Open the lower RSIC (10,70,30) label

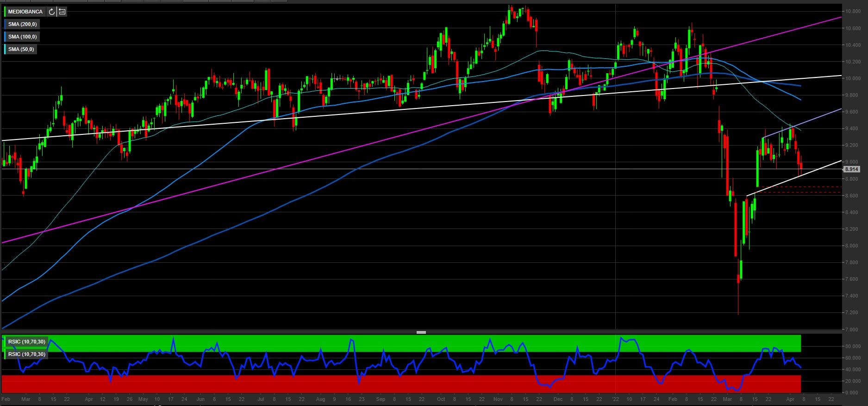(26, 355)
